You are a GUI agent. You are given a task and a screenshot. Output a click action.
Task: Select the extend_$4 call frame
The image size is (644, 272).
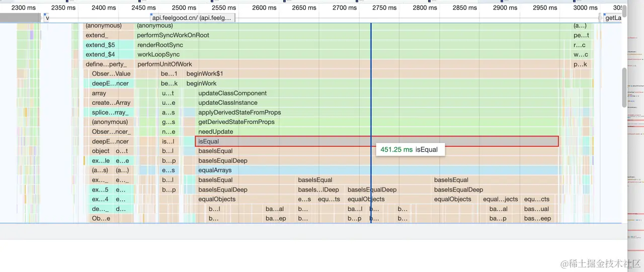(x=109, y=54)
